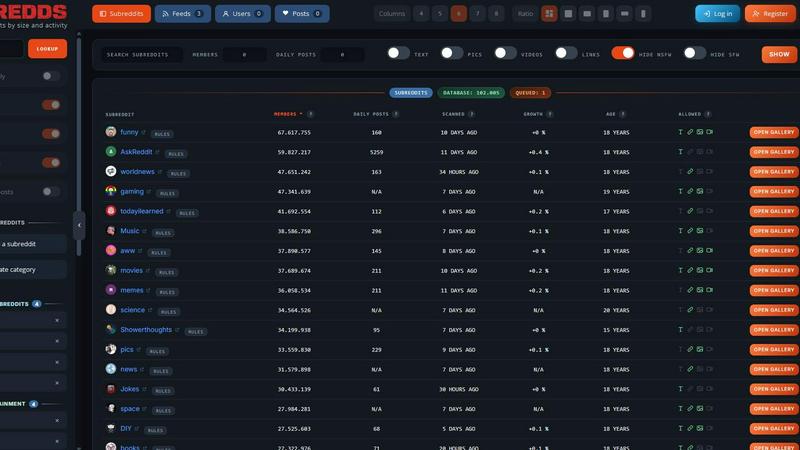Toggle the Text filter switch

[x=398, y=53]
